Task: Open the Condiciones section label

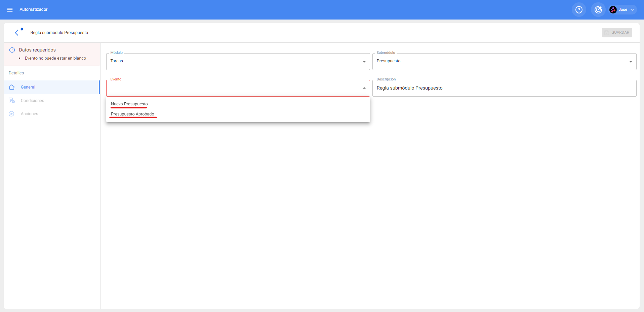Action: tap(32, 101)
